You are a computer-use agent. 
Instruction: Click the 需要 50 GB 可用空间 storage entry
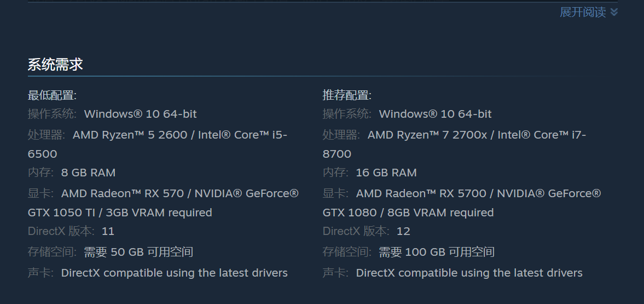(138, 252)
